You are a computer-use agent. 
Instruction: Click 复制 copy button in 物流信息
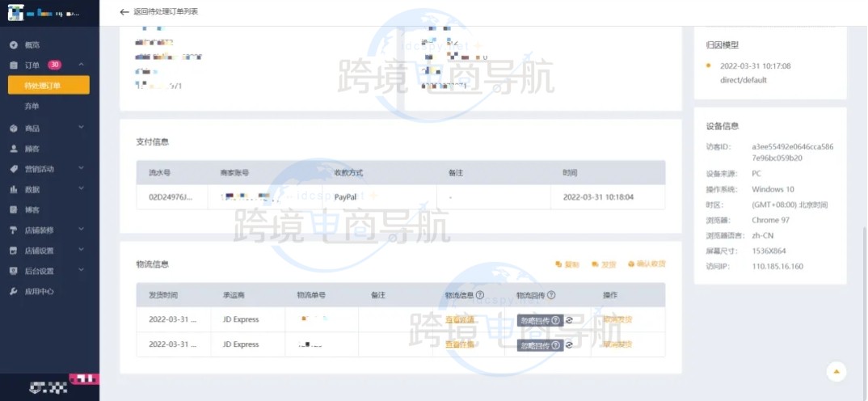567,264
